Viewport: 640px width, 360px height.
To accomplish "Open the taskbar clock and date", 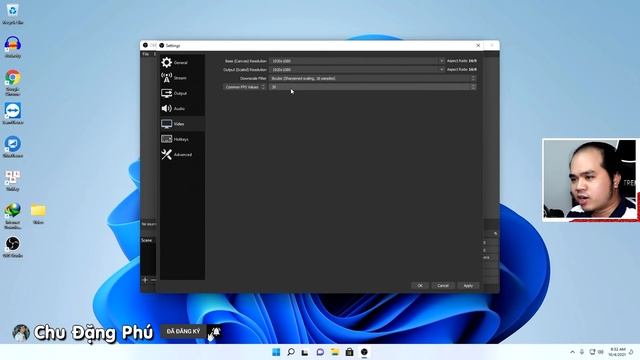I will pyautogui.click(x=617, y=352).
